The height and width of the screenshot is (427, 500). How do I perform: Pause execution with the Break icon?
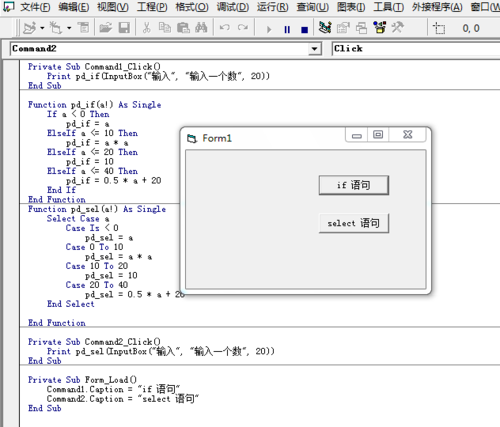[287, 30]
